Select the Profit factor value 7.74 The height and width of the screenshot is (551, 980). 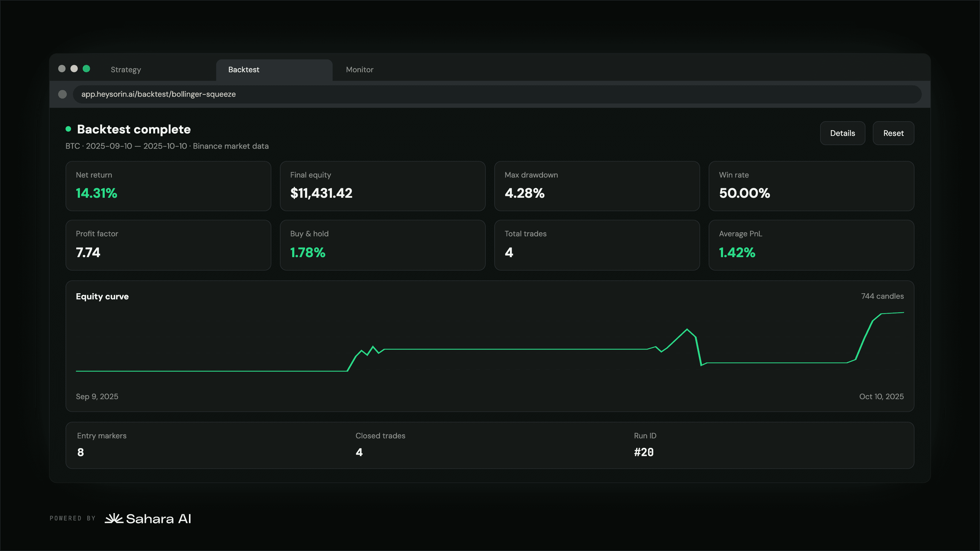point(88,253)
